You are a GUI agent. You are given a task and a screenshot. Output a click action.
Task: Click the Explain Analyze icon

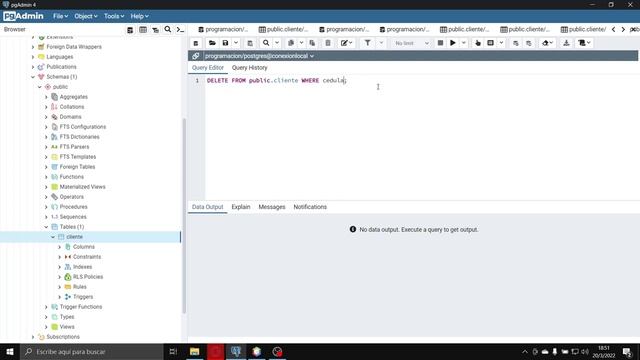point(491,43)
